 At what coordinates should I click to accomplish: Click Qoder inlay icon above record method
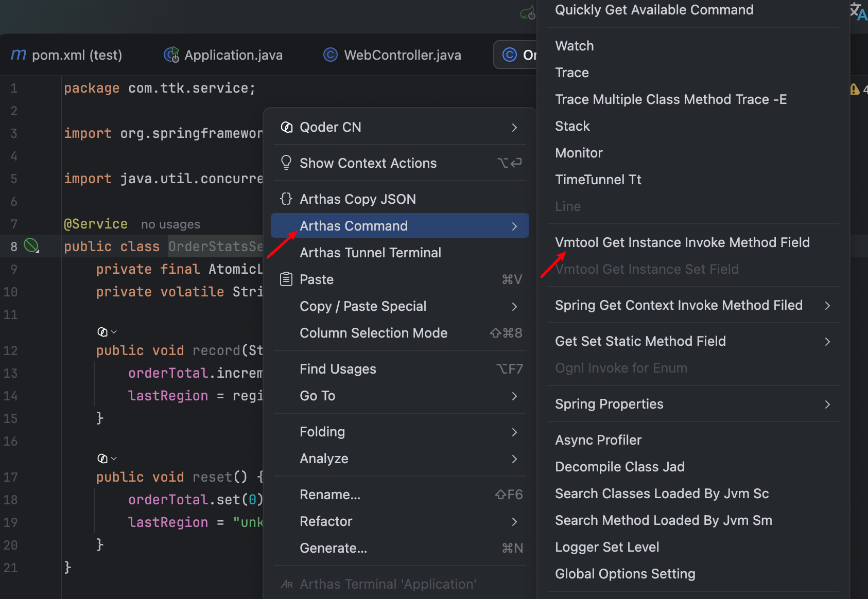pyautogui.click(x=102, y=332)
